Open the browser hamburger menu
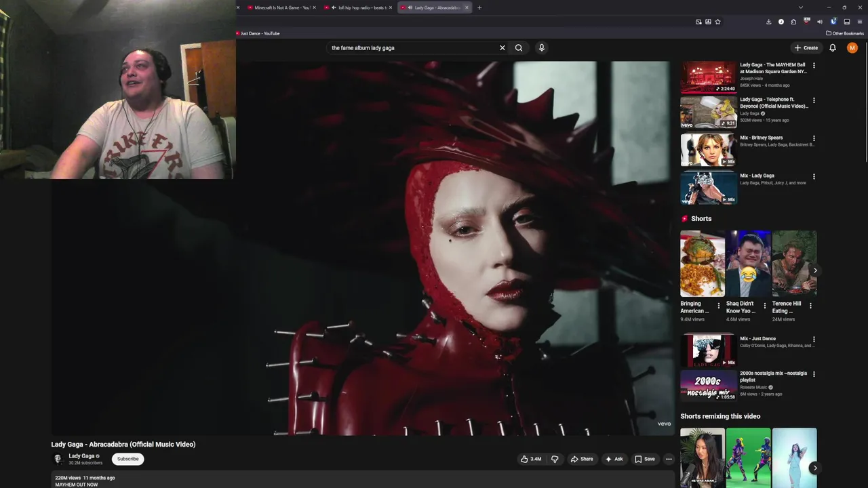This screenshot has height=488, width=868. pyautogui.click(x=859, y=22)
